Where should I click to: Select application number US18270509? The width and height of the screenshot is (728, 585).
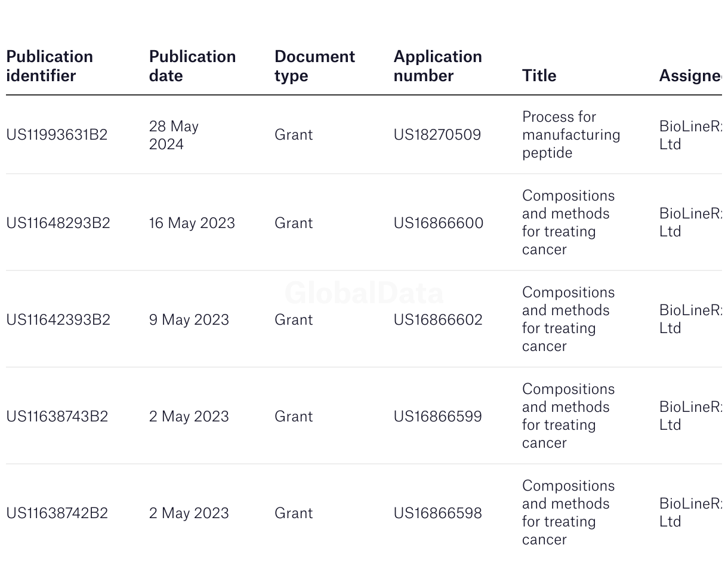click(x=437, y=135)
